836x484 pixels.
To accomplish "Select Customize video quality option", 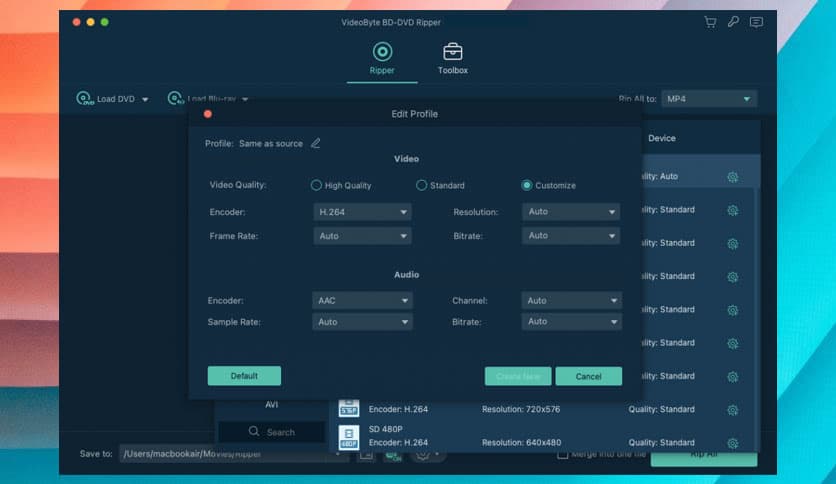I will pos(526,185).
